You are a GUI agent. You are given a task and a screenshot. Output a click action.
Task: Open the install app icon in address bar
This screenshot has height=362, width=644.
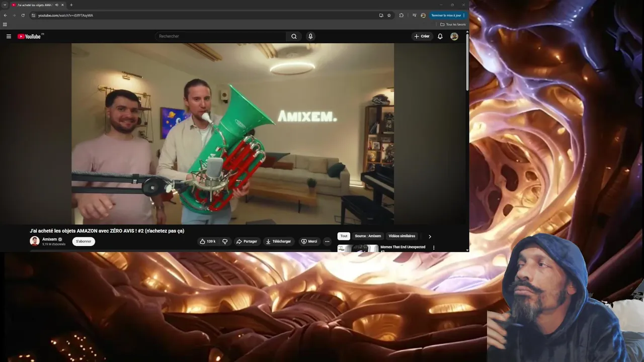(x=381, y=15)
